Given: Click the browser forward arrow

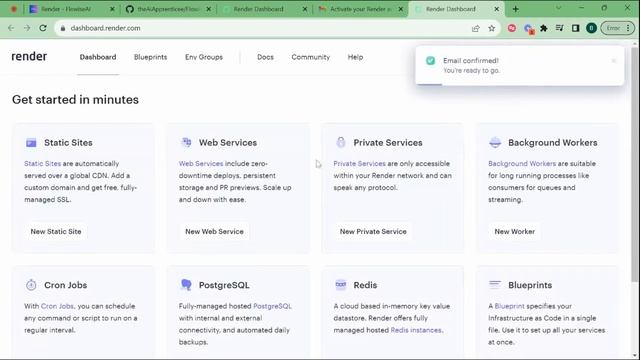Looking at the screenshot, I should [27, 28].
